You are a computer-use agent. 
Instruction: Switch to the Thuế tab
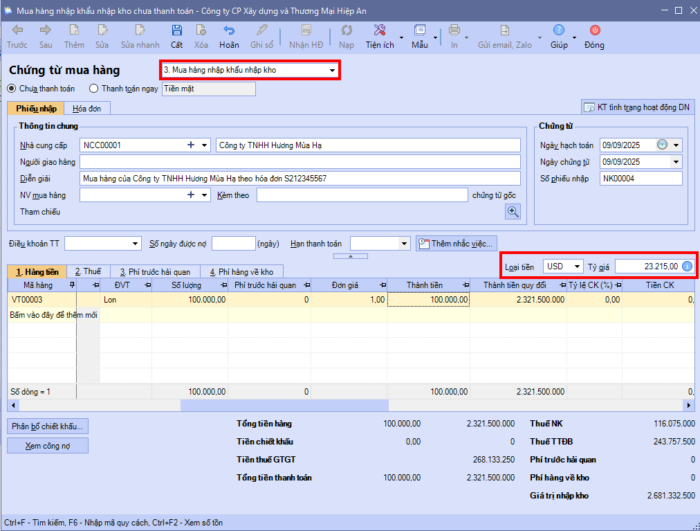tap(86, 271)
